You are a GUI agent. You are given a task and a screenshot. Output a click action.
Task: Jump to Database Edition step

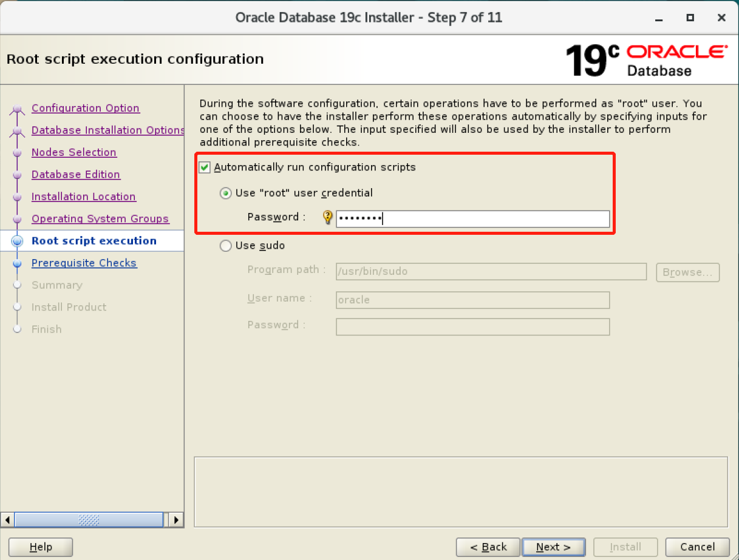[x=76, y=175]
